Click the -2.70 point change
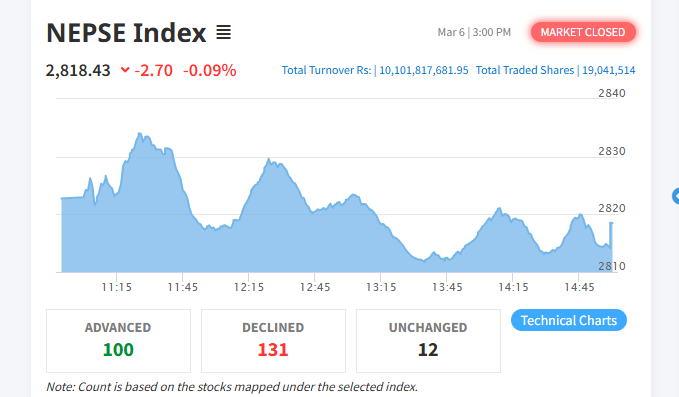Viewport: 679px width, 397px height. click(x=154, y=70)
